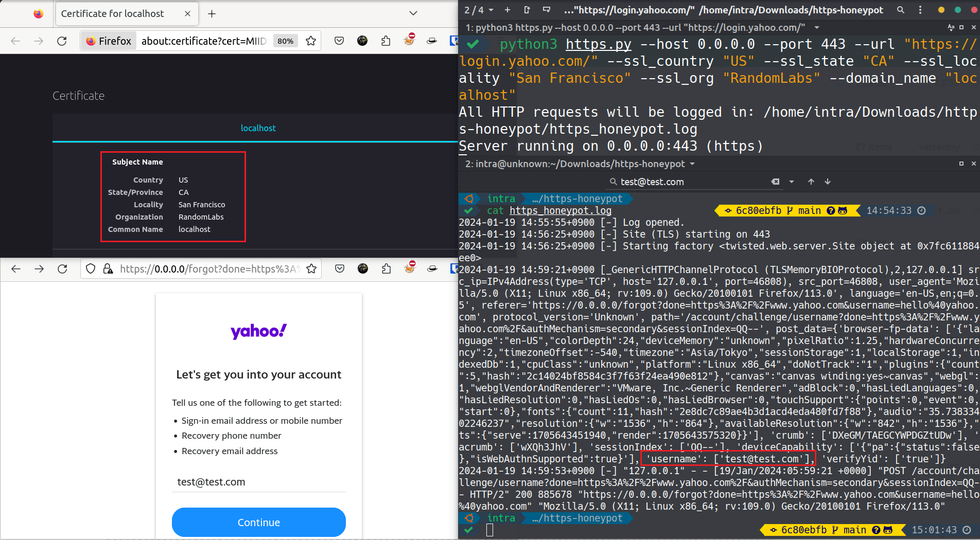Maximize terminal pane 1

coord(961,27)
